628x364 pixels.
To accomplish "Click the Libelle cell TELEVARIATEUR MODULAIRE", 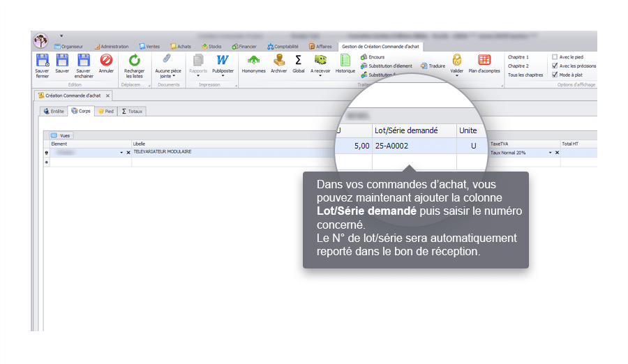I will pyautogui.click(x=162, y=152).
